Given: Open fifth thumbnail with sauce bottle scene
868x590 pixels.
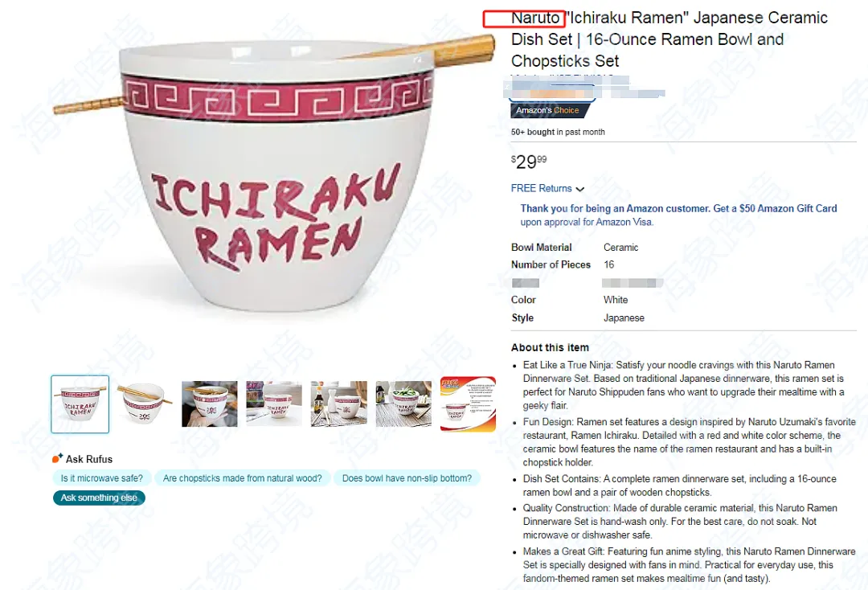Looking at the screenshot, I should point(339,404).
